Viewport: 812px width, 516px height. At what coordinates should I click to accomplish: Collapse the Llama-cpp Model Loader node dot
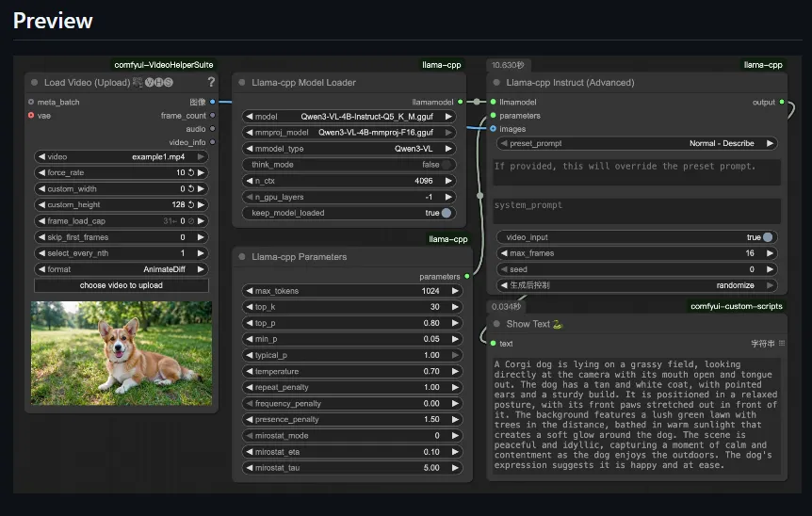(242, 82)
